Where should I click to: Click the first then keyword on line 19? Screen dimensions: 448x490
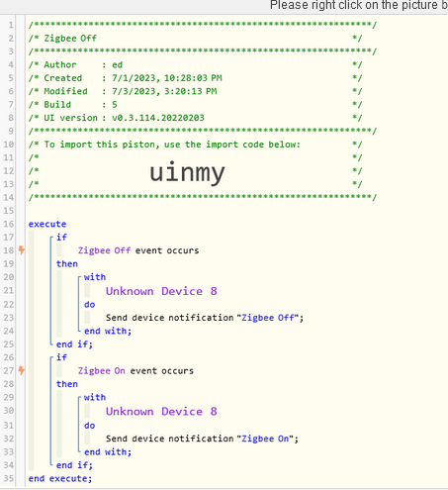click(67, 263)
